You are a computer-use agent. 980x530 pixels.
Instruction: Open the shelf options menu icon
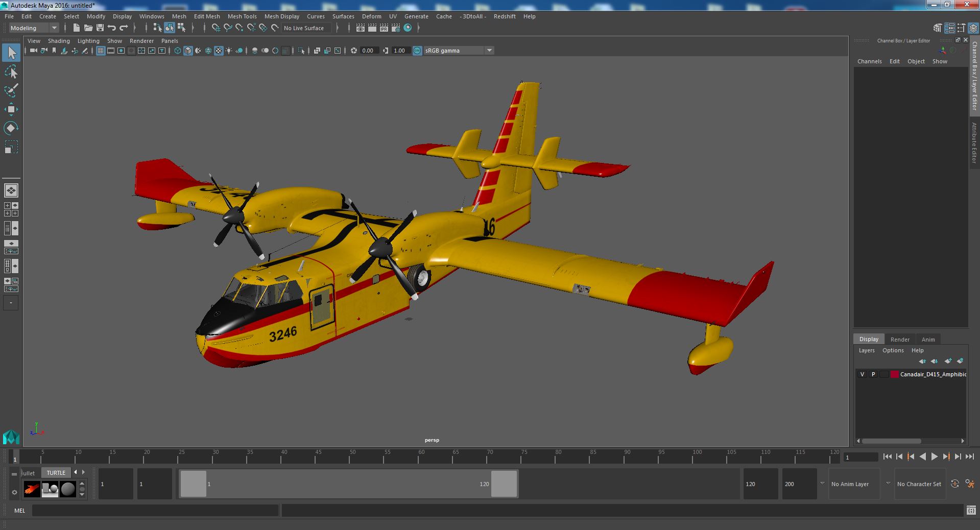pyautogui.click(x=14, y=492)
